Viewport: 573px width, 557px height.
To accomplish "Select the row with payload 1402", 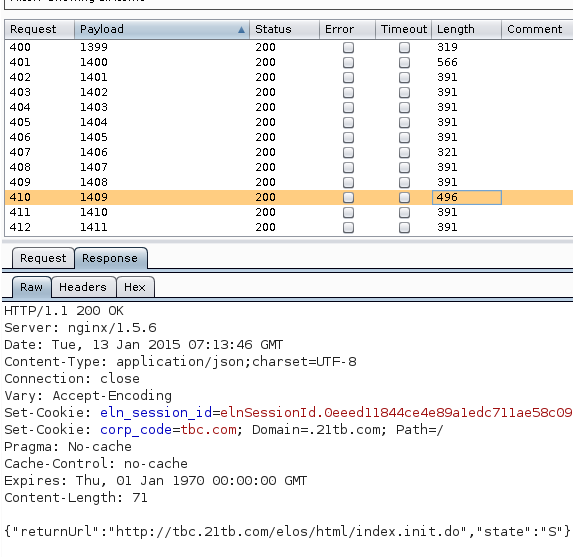I will (x=289, y=92).
